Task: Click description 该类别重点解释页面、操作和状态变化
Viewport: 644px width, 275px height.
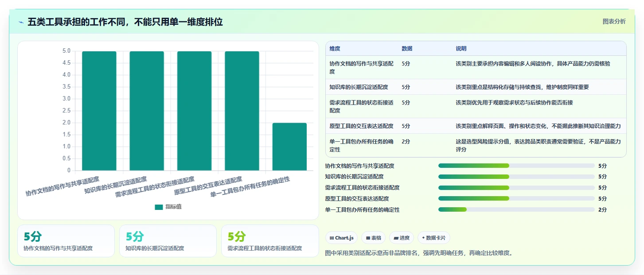Action: [x=538, y=126]
